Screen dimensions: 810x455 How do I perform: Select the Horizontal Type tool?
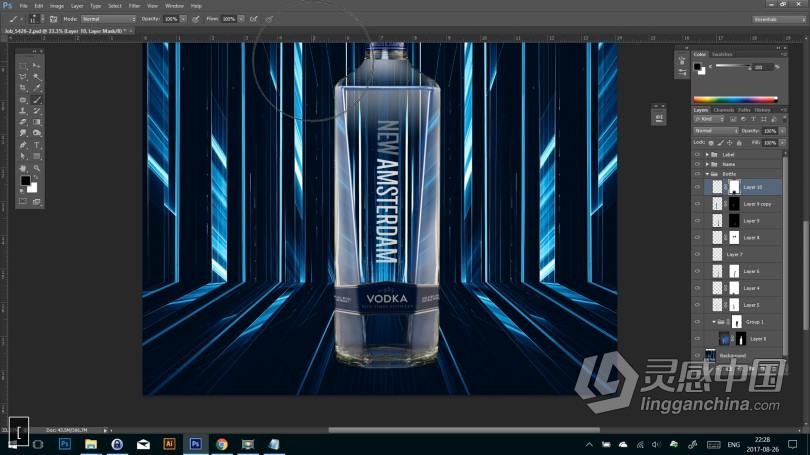click(36, 145)
